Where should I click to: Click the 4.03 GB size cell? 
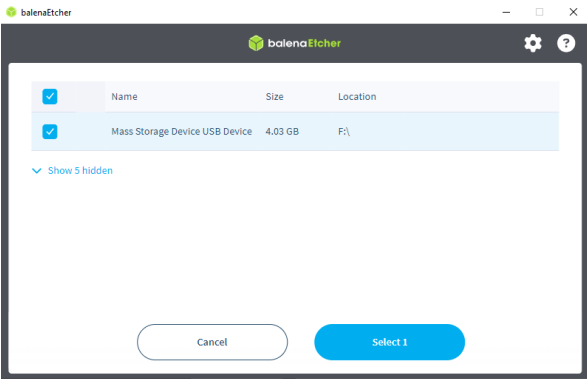[x=282, y=131]
